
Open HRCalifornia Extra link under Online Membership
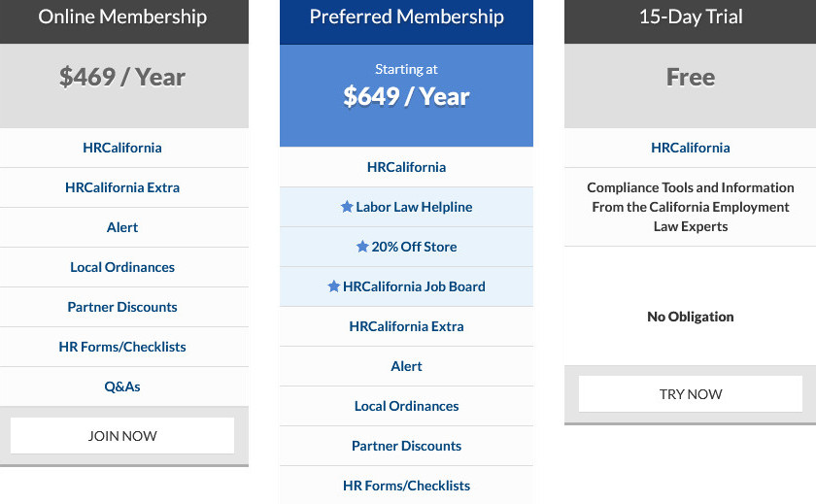coord(122,187)
